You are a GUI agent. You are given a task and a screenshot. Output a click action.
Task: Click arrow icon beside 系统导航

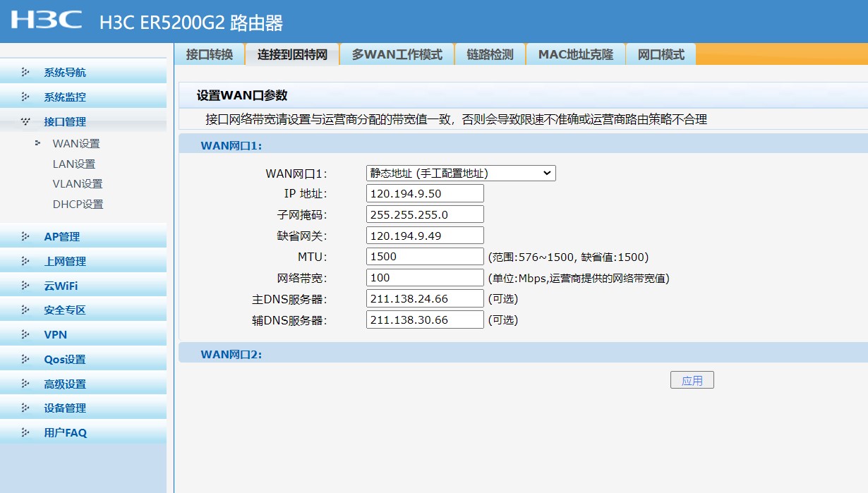[25, 72]
